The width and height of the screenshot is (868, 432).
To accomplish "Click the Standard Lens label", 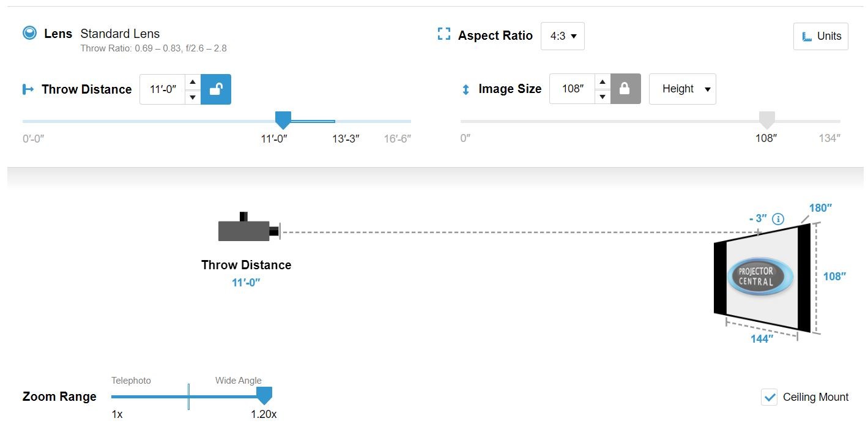I will point(120,34).
